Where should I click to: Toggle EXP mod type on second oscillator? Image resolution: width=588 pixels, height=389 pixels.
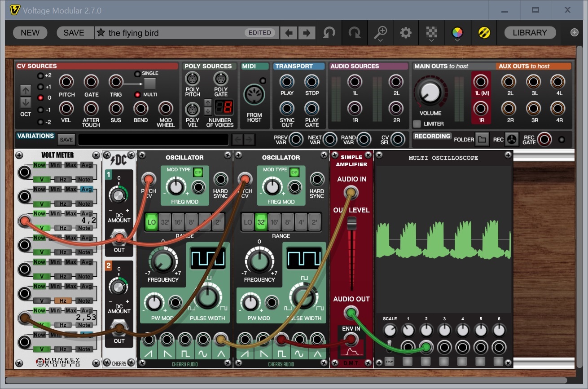pos(294,172)
